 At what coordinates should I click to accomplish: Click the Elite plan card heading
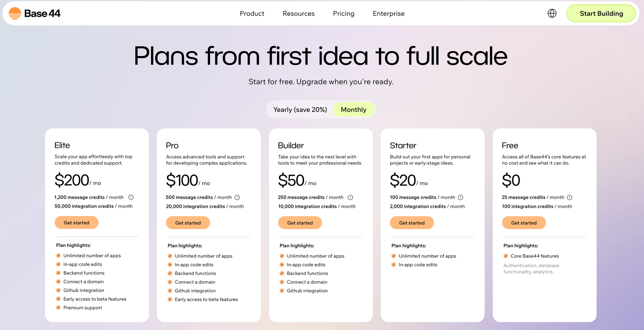(x=62, y=145)
